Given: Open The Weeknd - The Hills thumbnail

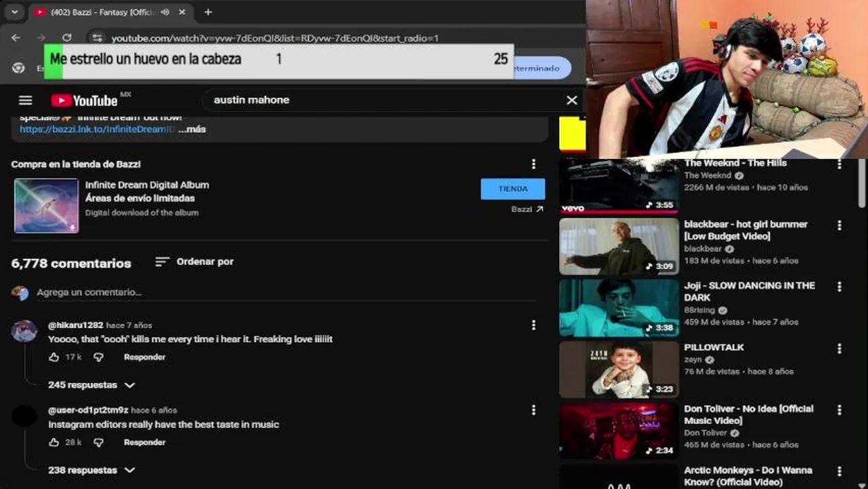Looking at the screenshot, I should click(x=619, y=185).
